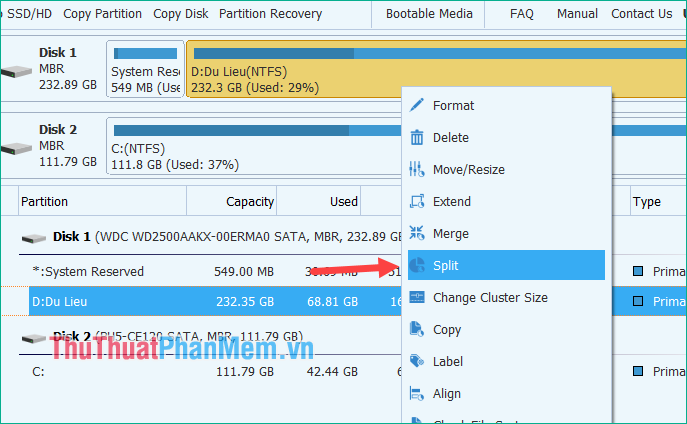Open the FAQ link in the toolbar
The height and width of the screenshot is (424, 687).
pos(521,14)
